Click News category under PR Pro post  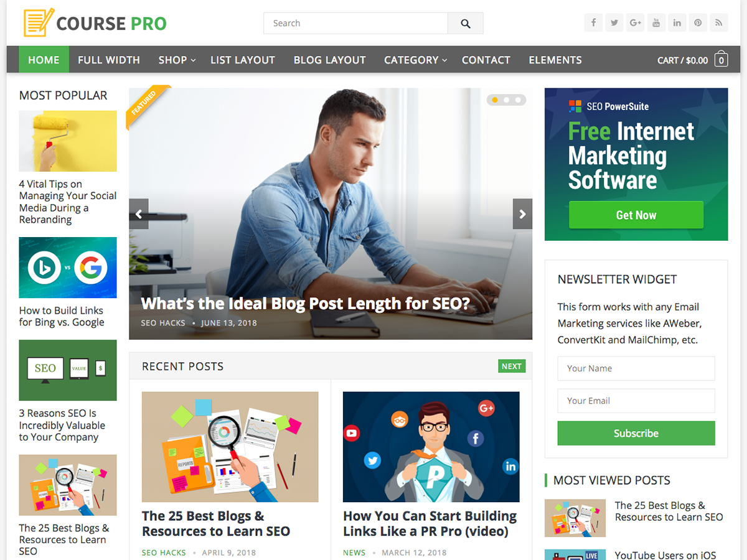354,553
